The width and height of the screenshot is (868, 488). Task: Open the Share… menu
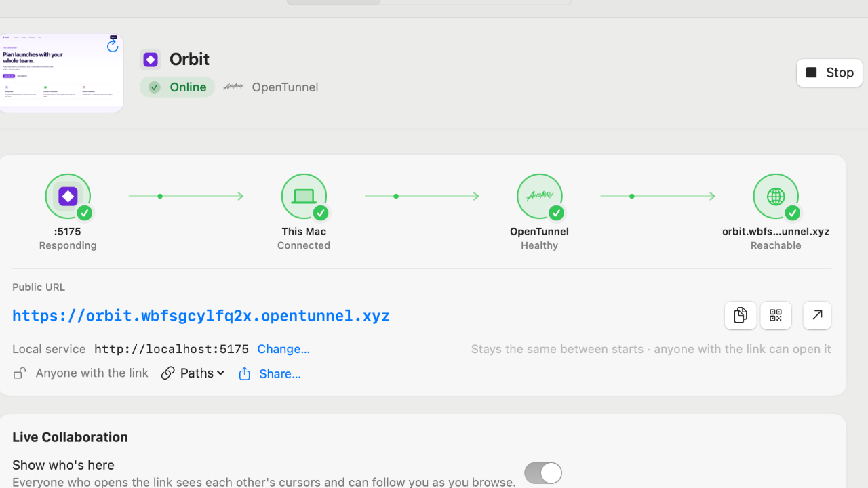pos(269,373)
